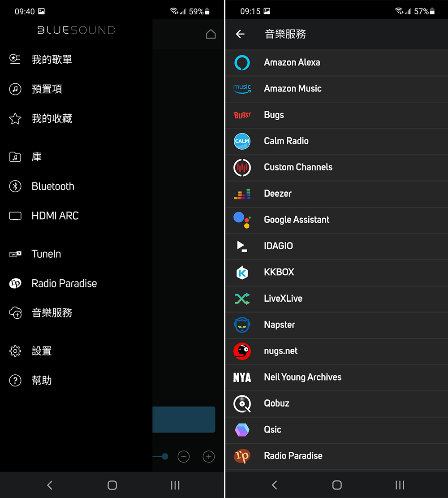Choose Qobuz service name

[276, 404]
